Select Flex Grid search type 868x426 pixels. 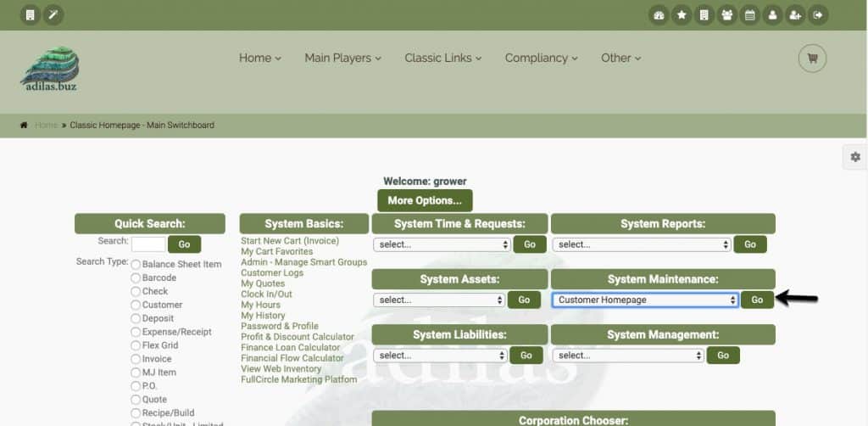pos(136,345)
